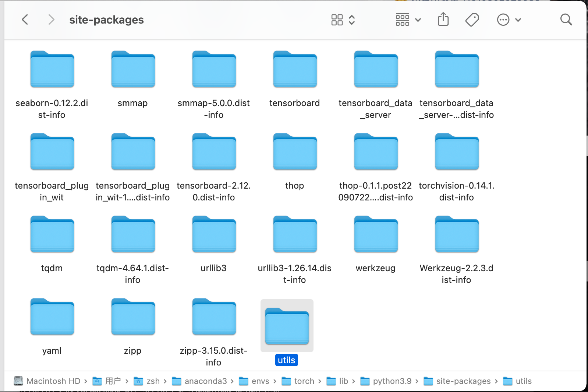Click the highlighted utils folder icon
Image resolution: width=588 pixels, height=392 pixels.
click(x=287, y=326)
